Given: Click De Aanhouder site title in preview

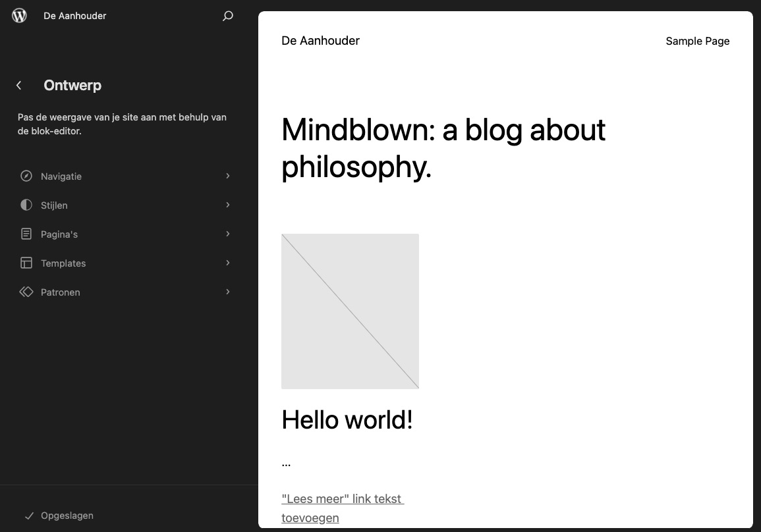Looking at the screenshot, I should coord(320,40).
